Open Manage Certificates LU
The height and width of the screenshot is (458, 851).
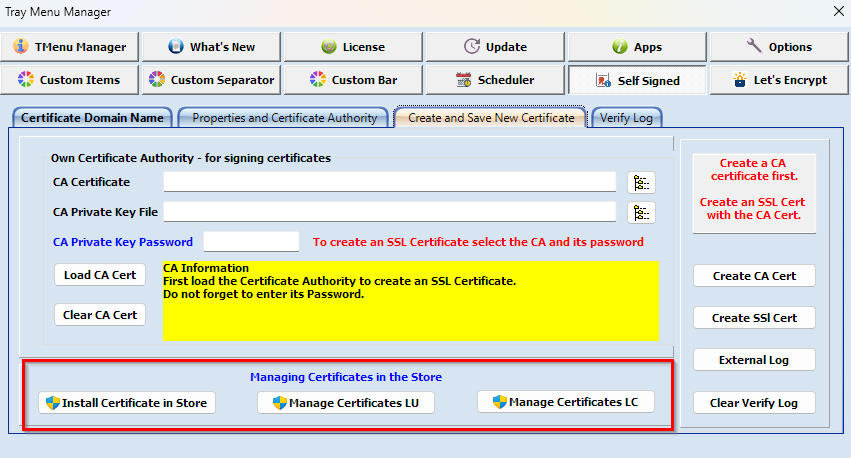point(346,403)
